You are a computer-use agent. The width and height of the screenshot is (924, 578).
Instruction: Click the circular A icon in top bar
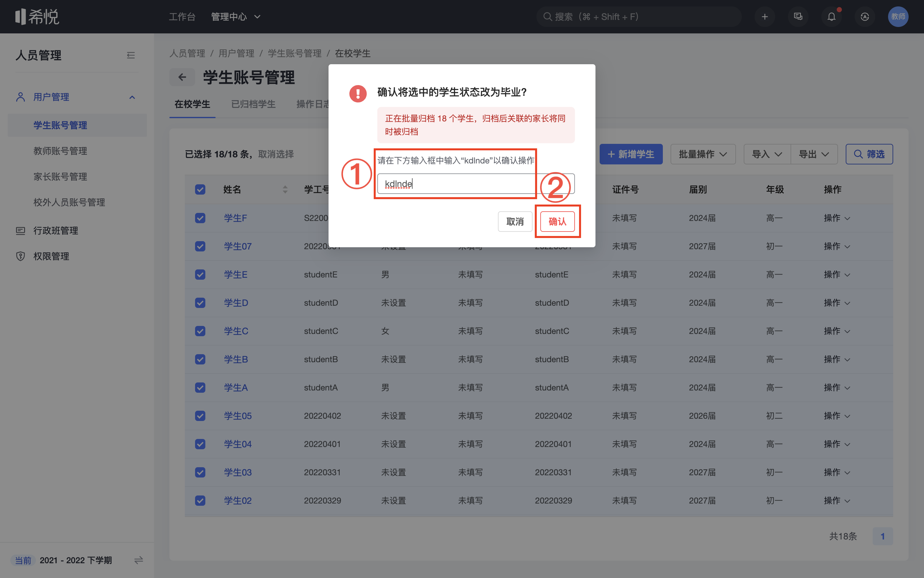click(x=865, y=17)
